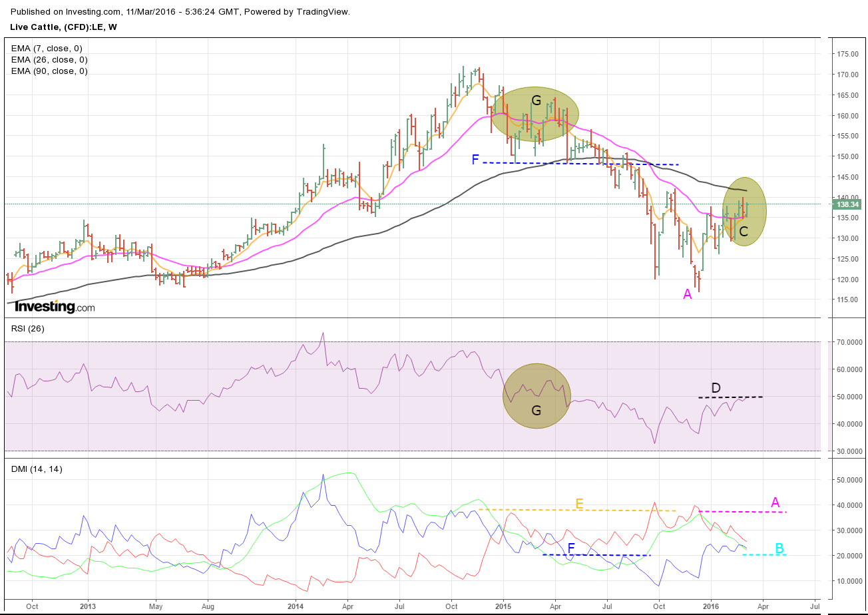Click the 2016 label on time axis

point(710,606)
